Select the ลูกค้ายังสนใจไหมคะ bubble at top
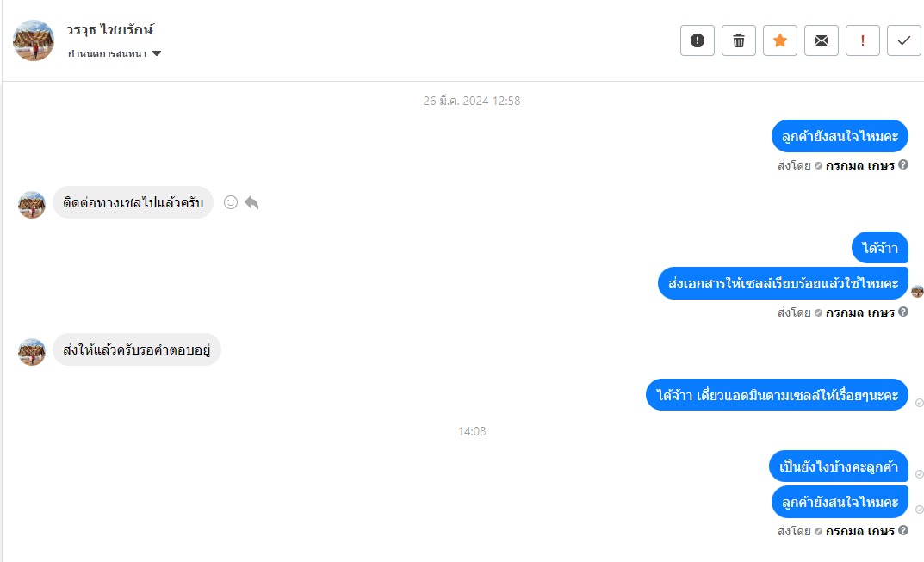 840,136
